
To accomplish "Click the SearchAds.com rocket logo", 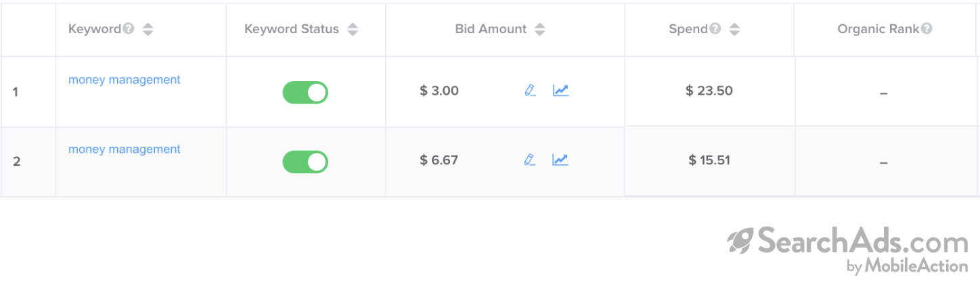I will coord(740,240).
